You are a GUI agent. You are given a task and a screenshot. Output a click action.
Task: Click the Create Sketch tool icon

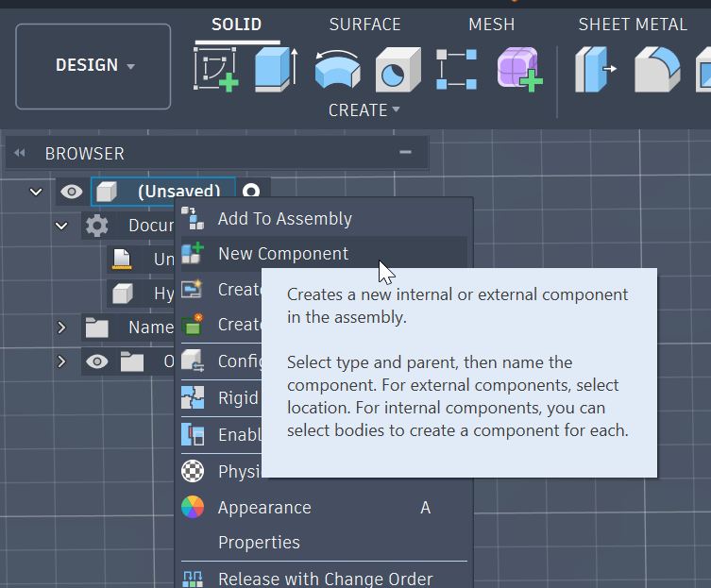pyautogui.click(x=216, y=69)
